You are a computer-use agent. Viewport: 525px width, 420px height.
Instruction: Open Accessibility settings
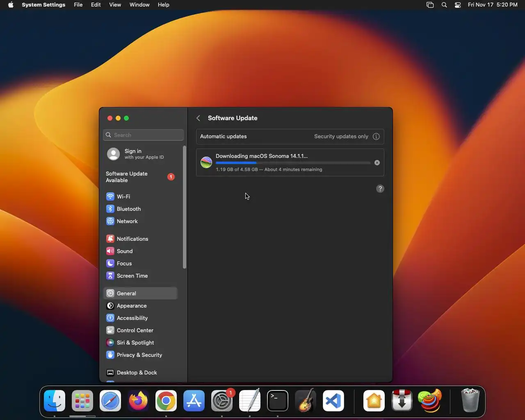(x=140, y=318)
